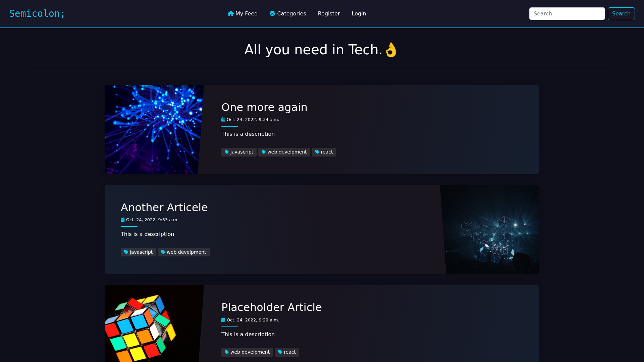644x362 pixels.
Task: Open the Placeholder Article title
Action: tap(272, 307)
